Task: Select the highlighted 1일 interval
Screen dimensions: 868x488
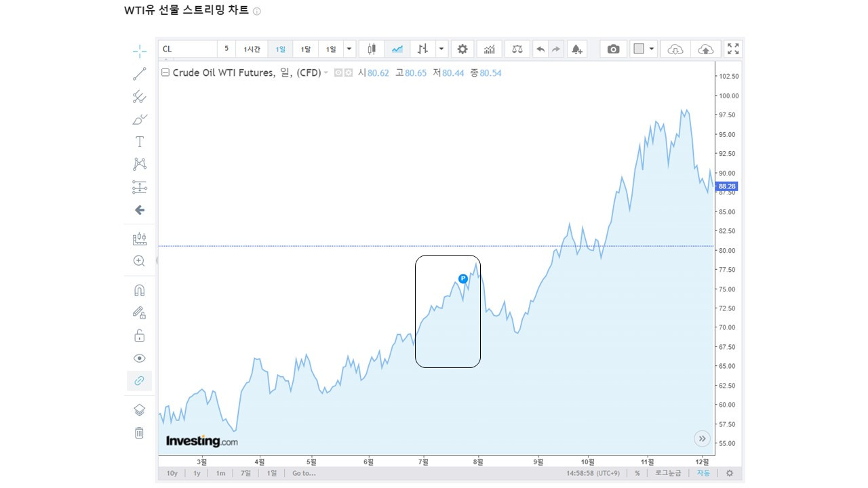Action: [280, 49]
